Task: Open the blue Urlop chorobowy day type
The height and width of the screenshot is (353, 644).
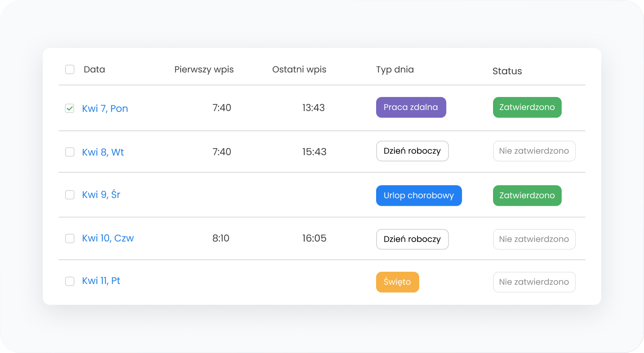Action: pyautogui.click(x=418, y=196)
